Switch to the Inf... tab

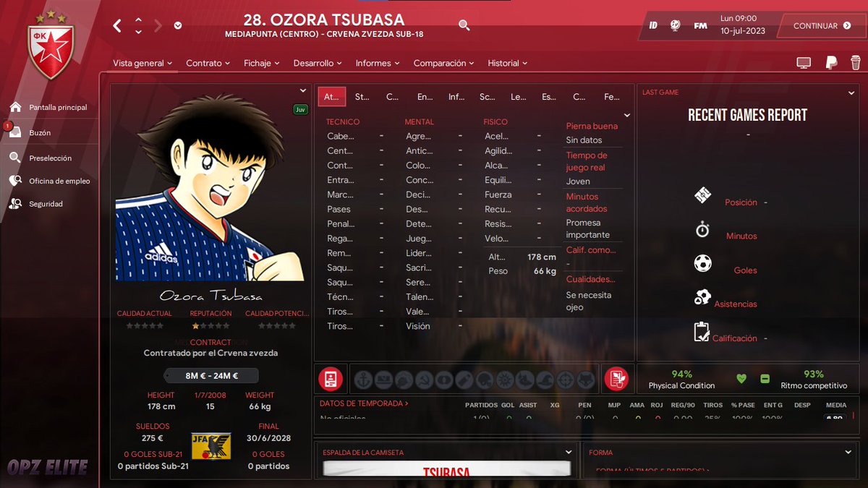coord(456,96)
